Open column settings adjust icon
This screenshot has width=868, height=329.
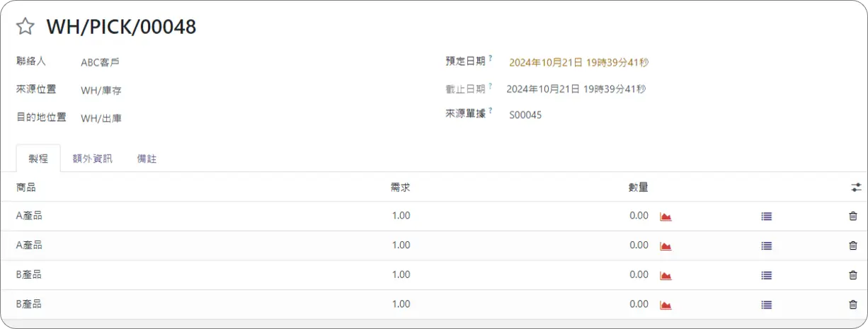click(857, 187)
